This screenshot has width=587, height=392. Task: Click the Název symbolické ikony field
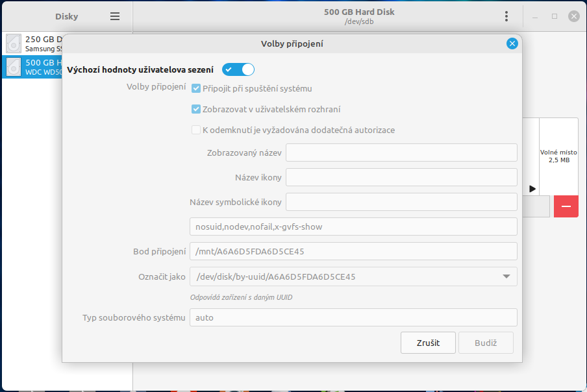(x=401, y=202)
